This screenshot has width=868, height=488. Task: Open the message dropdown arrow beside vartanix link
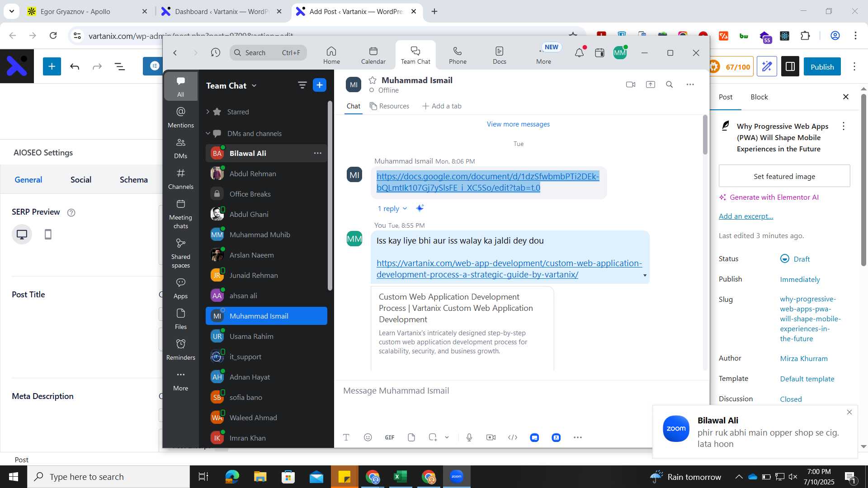pyautogui.click(x=645, y=275)
